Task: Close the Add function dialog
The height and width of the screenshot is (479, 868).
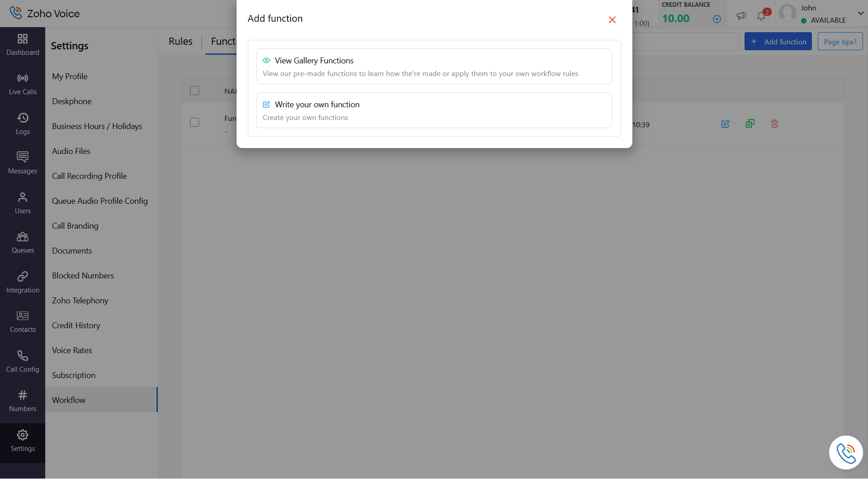Action: coord(612,19)
